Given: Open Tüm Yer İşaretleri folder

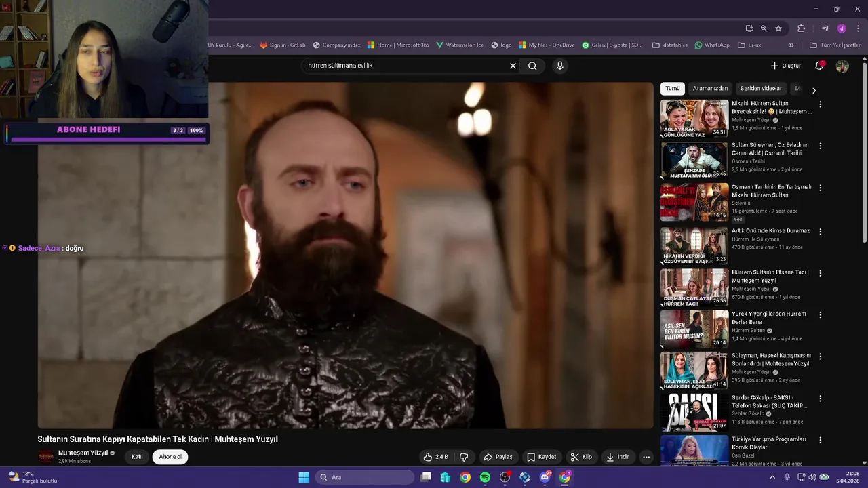Looking at the screenshot, I should [x=835, y=45].
